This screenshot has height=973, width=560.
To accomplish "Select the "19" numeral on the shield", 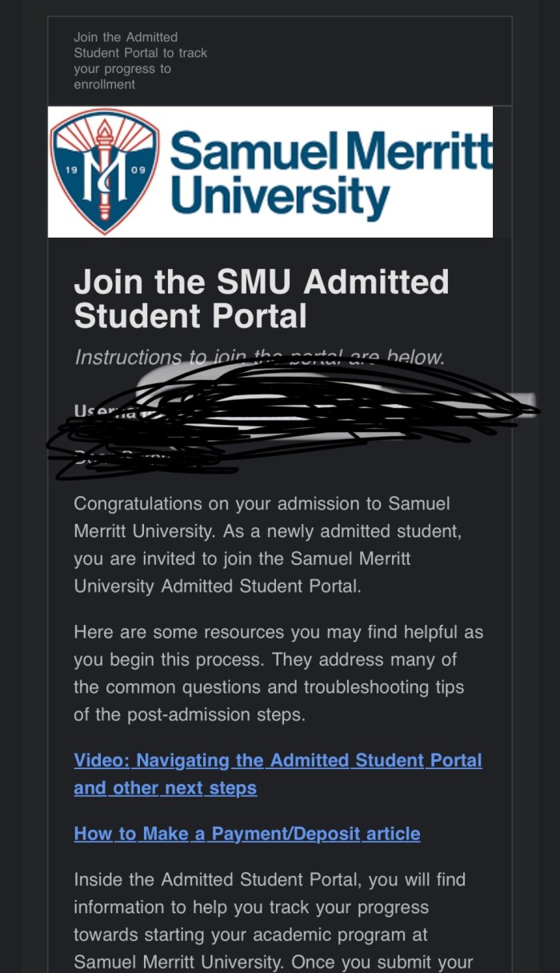I will [x=67, y=170].
